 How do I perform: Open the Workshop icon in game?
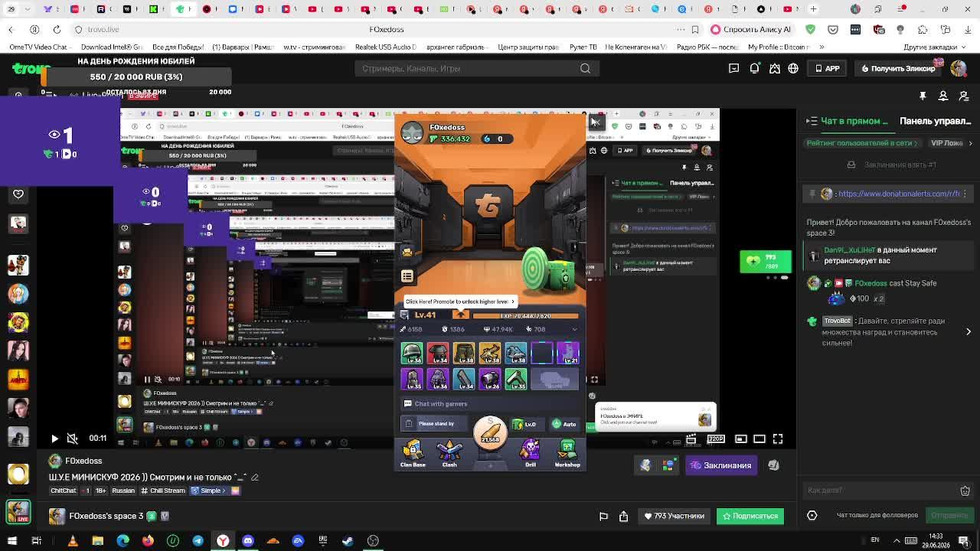tap(567, 453)
